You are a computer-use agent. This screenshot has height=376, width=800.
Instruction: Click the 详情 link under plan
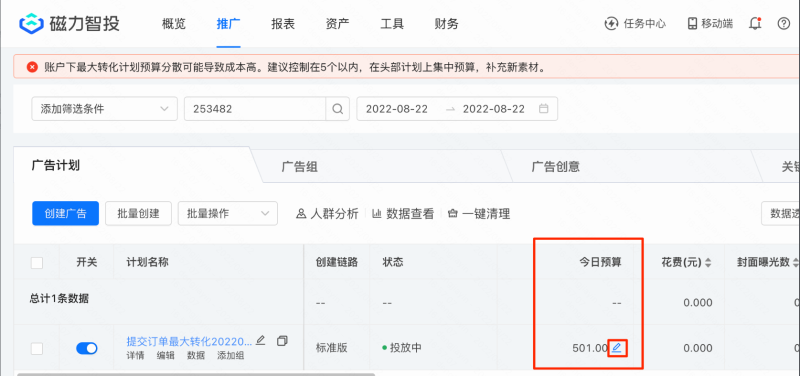coord(135,356)
